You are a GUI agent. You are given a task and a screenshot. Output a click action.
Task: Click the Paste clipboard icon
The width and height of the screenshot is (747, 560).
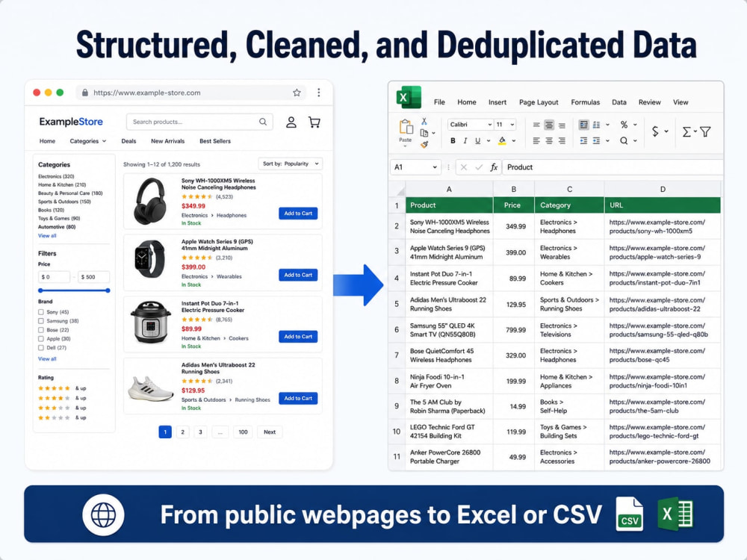pos(406,127)
